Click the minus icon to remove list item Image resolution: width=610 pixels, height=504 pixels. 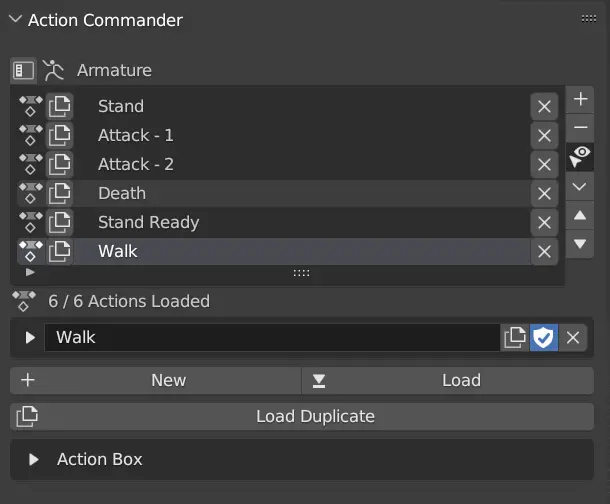pyautogui.click(x=580, y=128)
